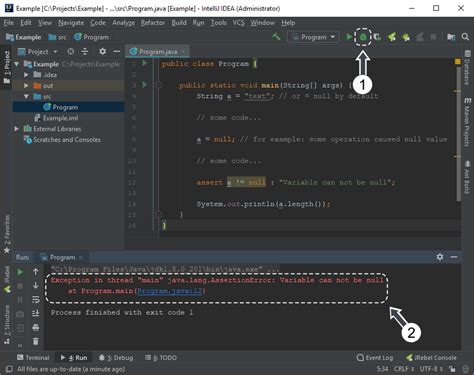474x375 pixels.
Task: Open Search Everywhere magnifier icon
Action: coord(465,37)
